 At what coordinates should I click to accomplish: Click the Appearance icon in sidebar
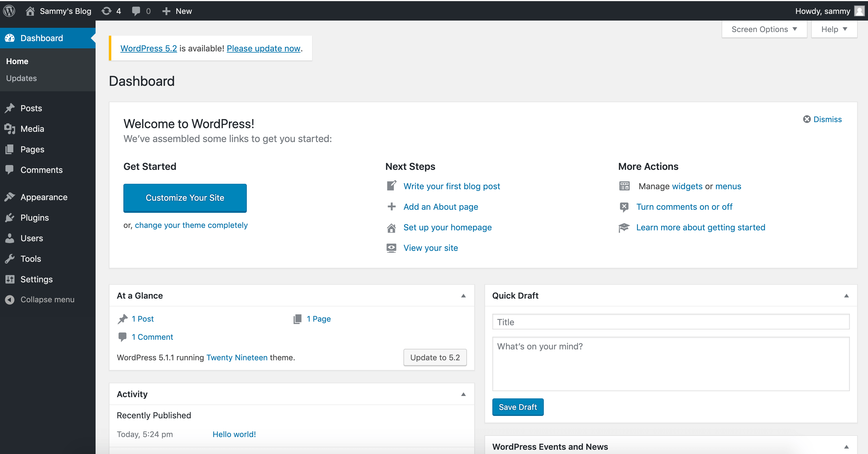10,197
